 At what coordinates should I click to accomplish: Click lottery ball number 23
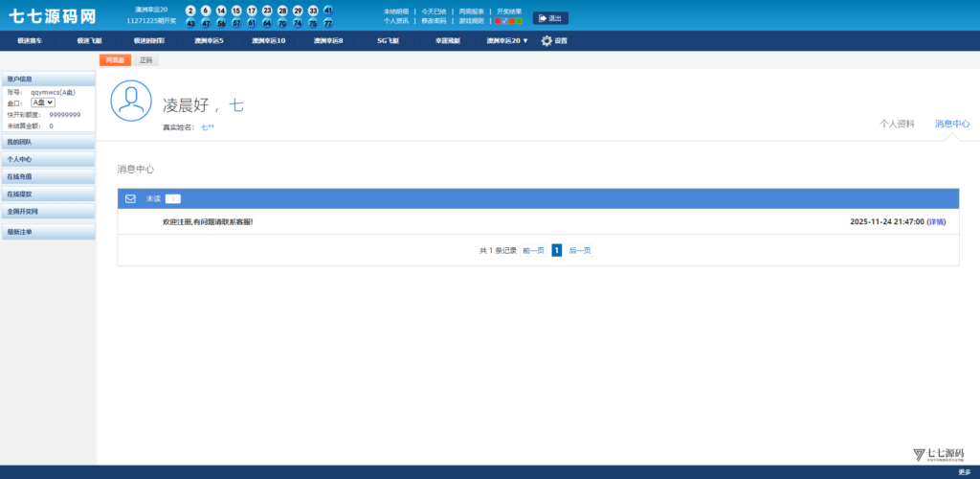click(x=267, y=11)
